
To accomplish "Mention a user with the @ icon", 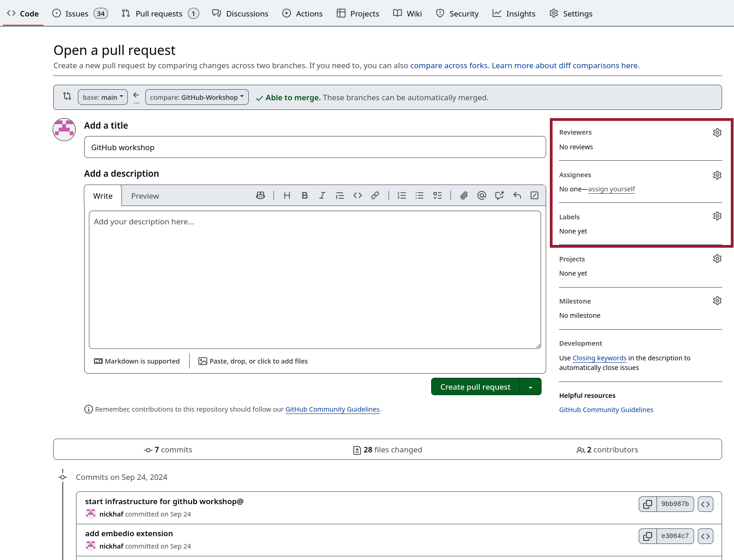I will click(482, 196).
